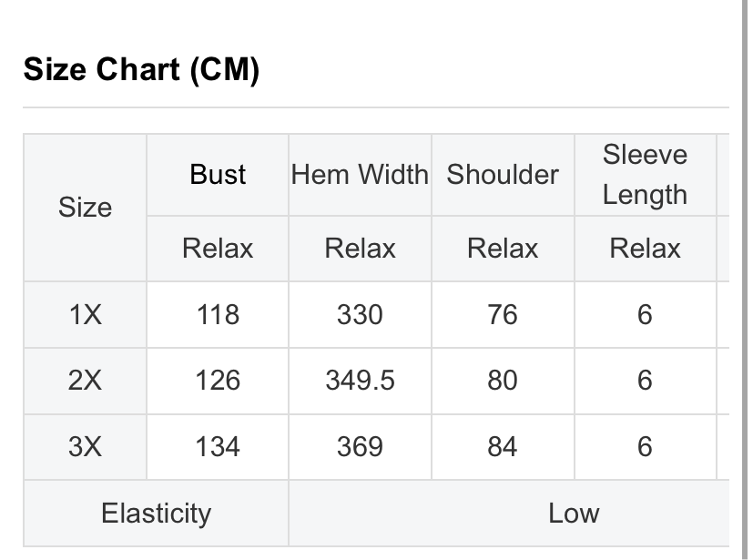Screen dimensions: 753x560
Task: Select the Hem Width column header
Action: click(360, 174)
